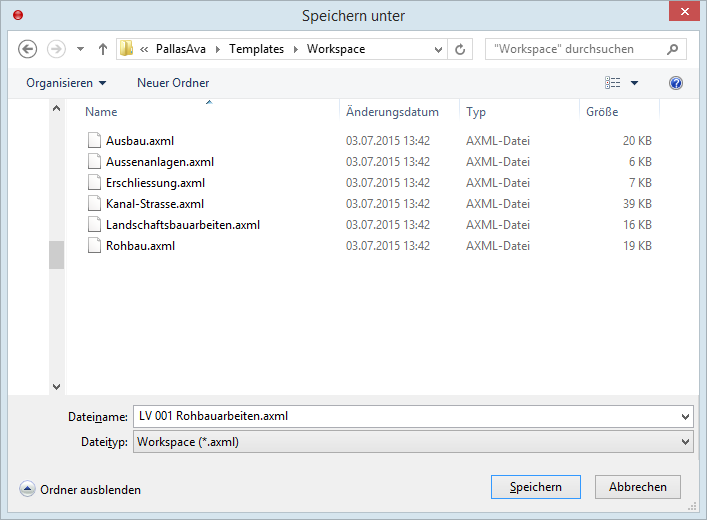Open the recent locations dropdown arrow
The height and width of the screenshot is (520, 707).
point(80,49)
